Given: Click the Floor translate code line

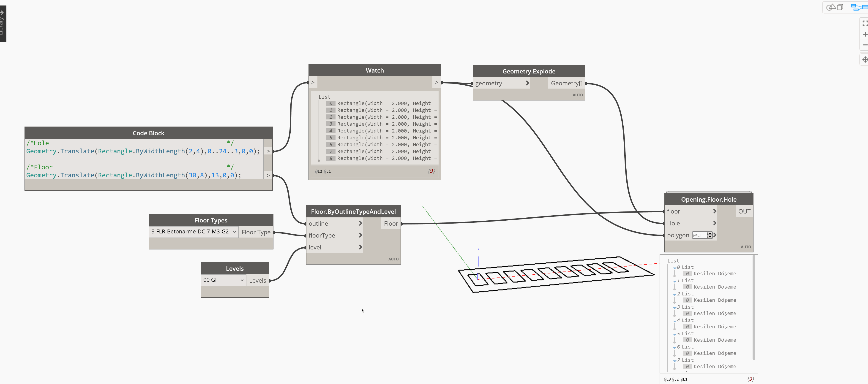Looking at the screenshot, I should tap(134, 175).
